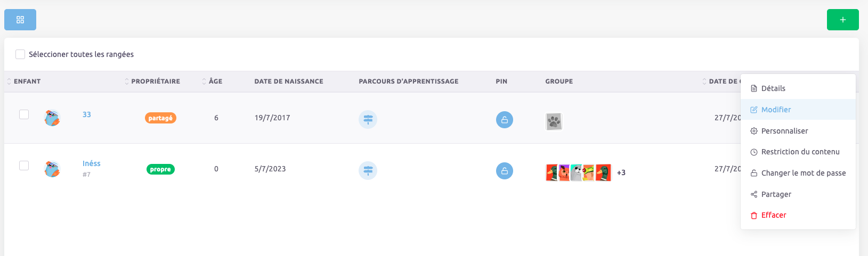The height and width of the screenshot is (256, 868).
Task: Choose 'Restriction du contenu' menu entry
Action: pos(800,152)
